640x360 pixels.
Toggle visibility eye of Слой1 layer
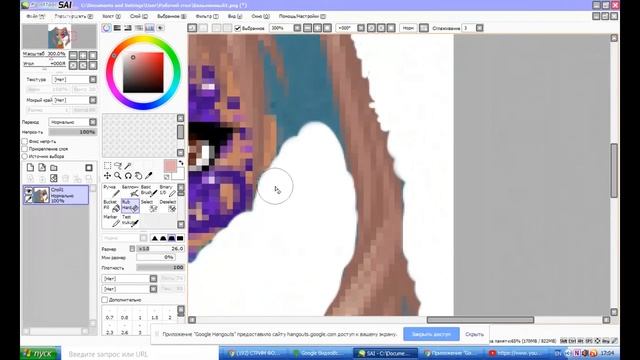point(28,191)
